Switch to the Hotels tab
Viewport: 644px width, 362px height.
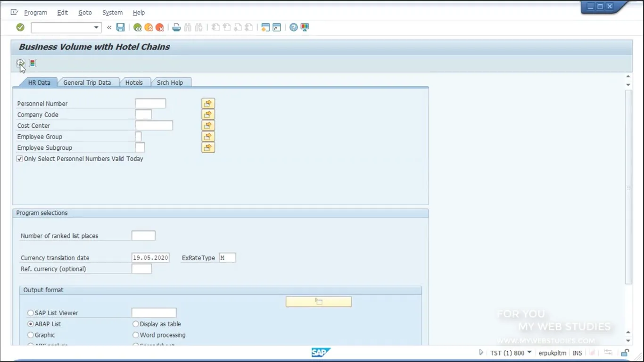pos(134,82)
